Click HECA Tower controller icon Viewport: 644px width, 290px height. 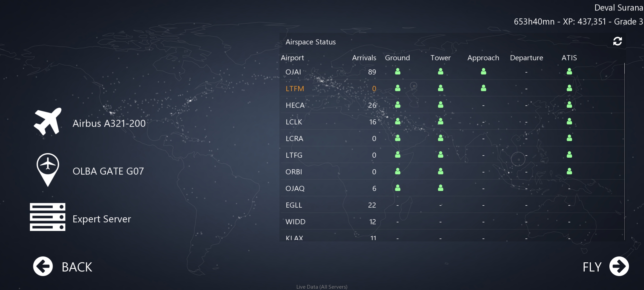pyautogui.click(x=440, y=105)
